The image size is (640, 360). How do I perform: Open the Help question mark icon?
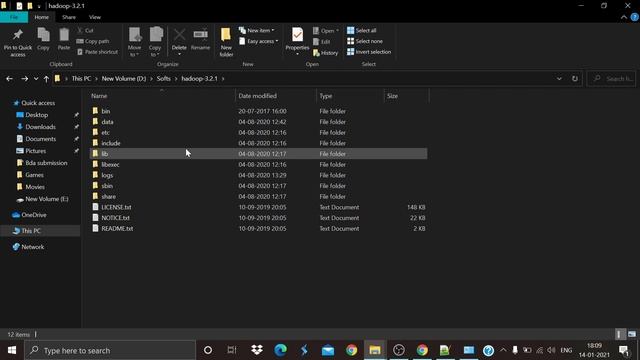tap(635, 17)
